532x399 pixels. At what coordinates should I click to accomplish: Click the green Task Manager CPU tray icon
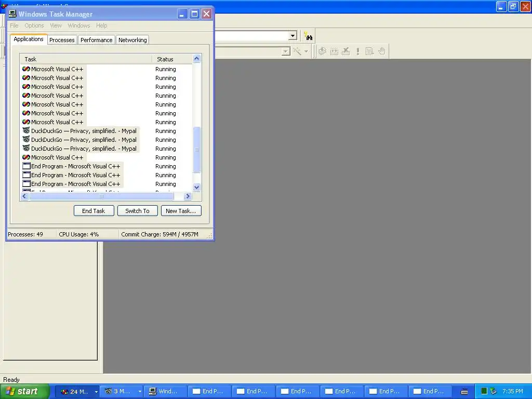tap(484, 391)
